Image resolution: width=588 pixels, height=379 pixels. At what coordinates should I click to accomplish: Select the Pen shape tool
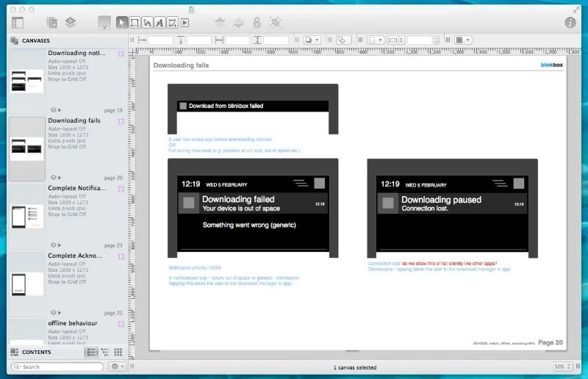click(x=173, y=23)
